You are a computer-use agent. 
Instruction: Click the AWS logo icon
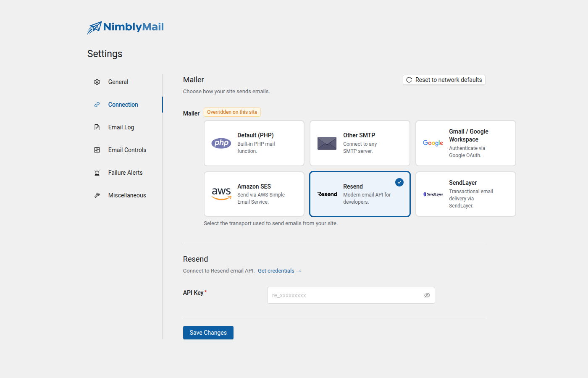click(x=221, y=194)
